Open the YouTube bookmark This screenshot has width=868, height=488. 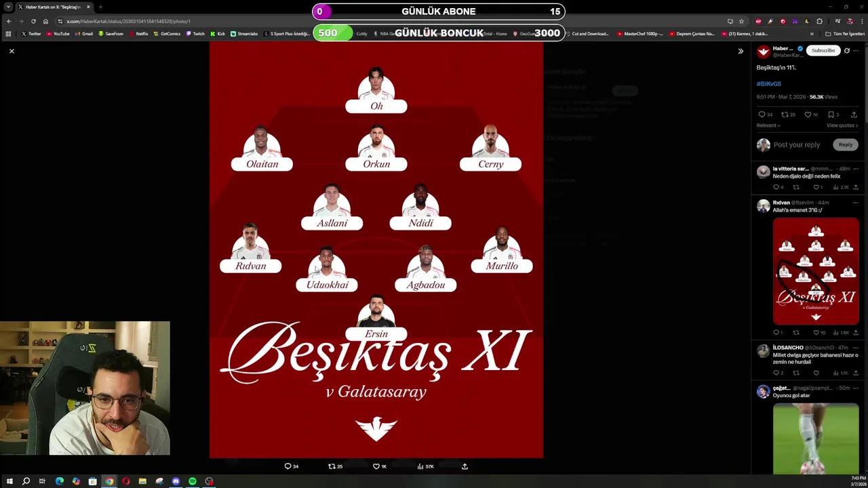coord(58,33)
